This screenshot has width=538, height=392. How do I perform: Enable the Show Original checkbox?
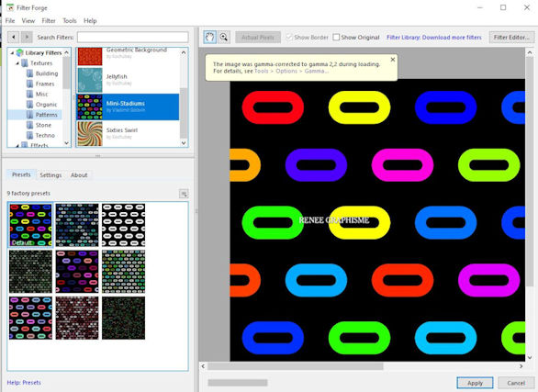pyautogui.click(x=336, y=37)
